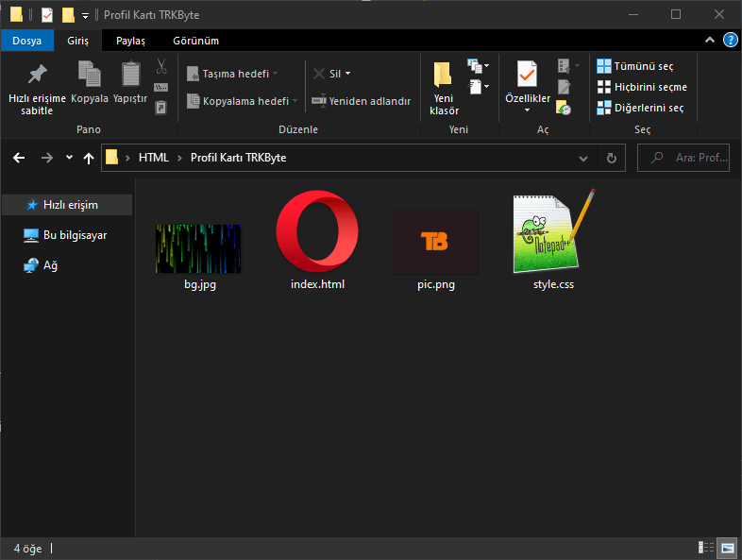Click Diğerlerini seç to invert selection
Image resolution: width=742 pixels, height=560 pixels.
coord(640,108)
